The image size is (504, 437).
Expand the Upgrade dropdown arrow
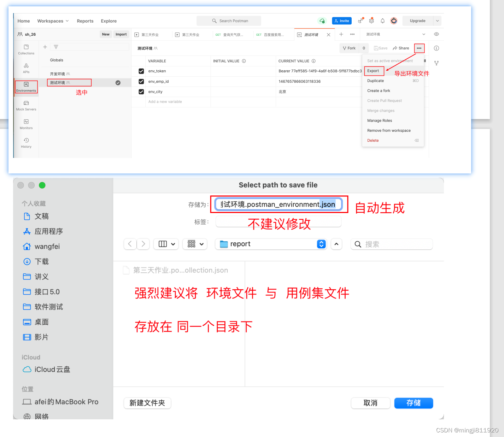438,21
